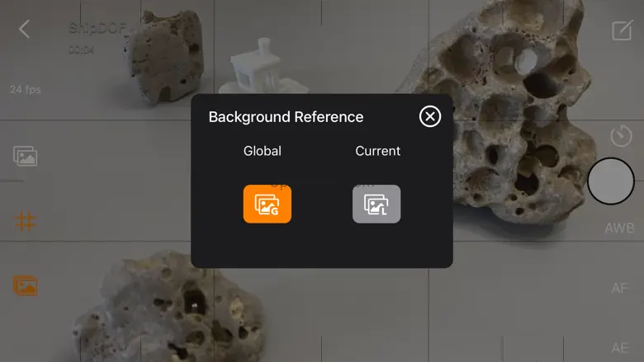Toggle AWB auto white balance
The width and height of the screenshot is (644, 362).
619,228
